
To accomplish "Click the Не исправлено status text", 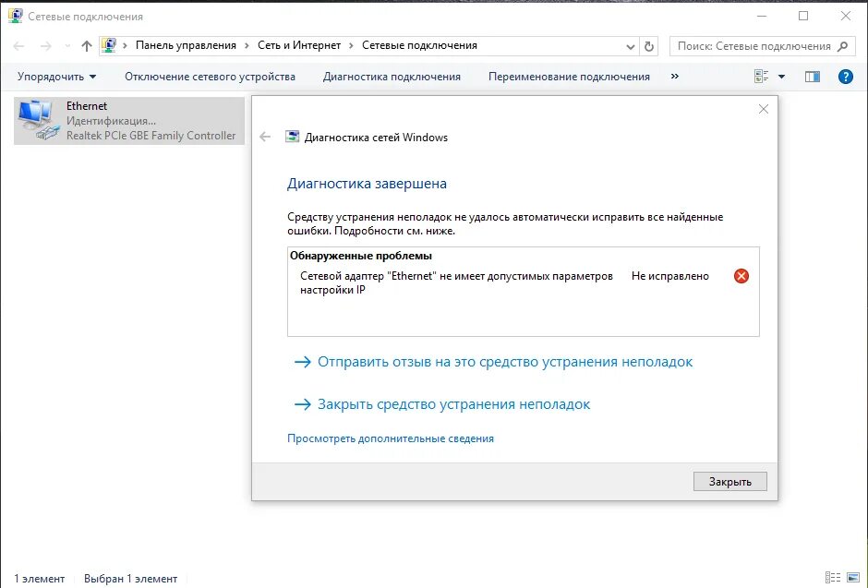I will [669, 275].
